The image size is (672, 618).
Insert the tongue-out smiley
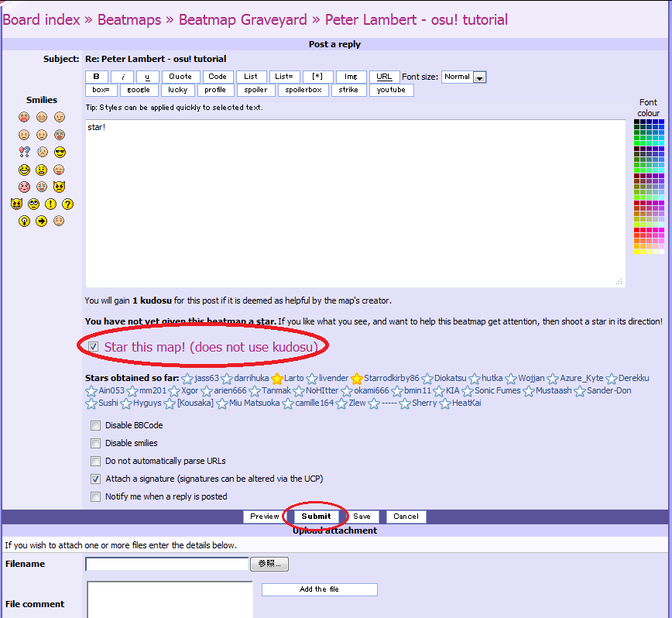click(59, 170)
